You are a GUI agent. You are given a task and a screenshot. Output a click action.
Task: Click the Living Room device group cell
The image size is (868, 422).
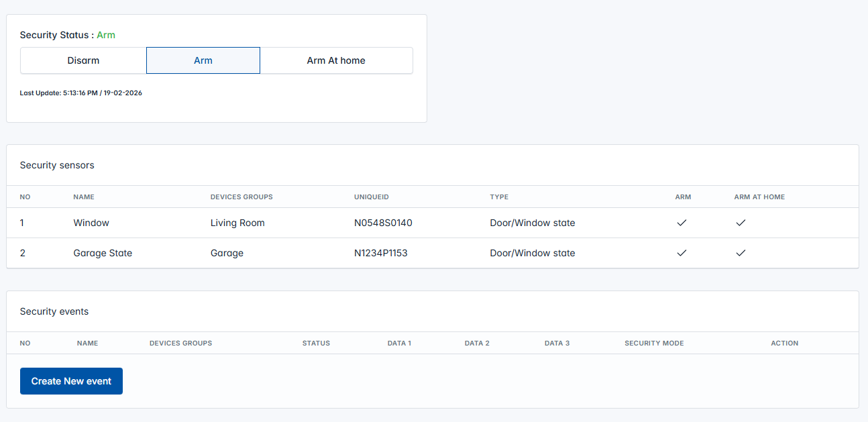(237, 223)
